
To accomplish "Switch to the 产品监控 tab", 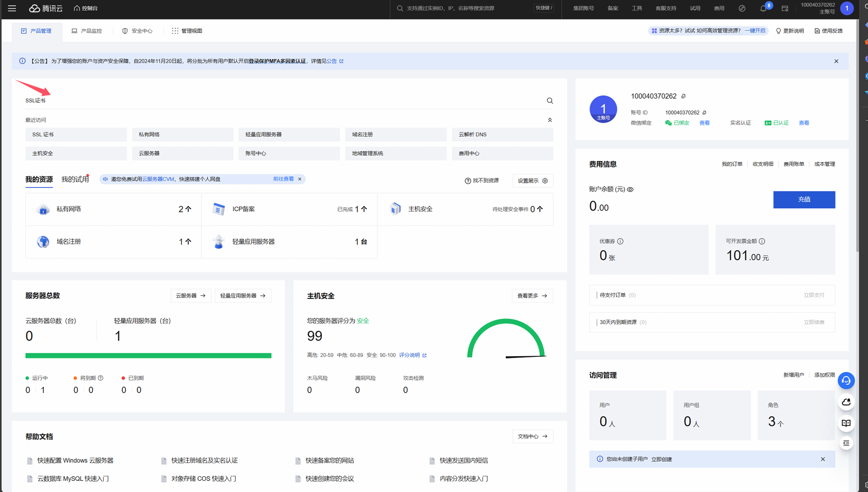I will click(87, 31).
